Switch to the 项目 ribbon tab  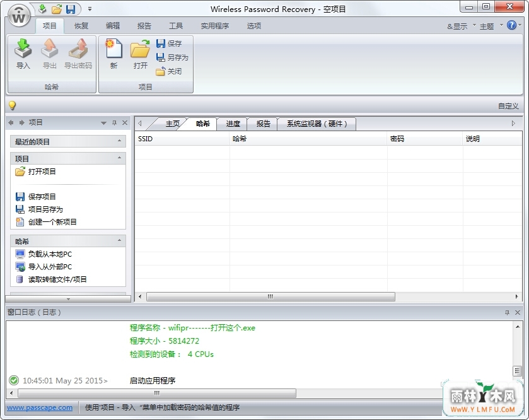pos(50,26)
